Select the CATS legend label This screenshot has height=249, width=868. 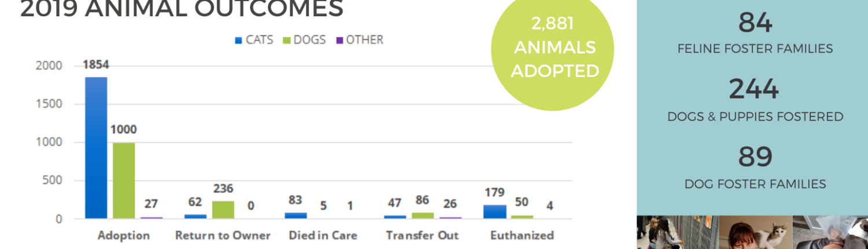pyautogui.click(x=259, y=40)
